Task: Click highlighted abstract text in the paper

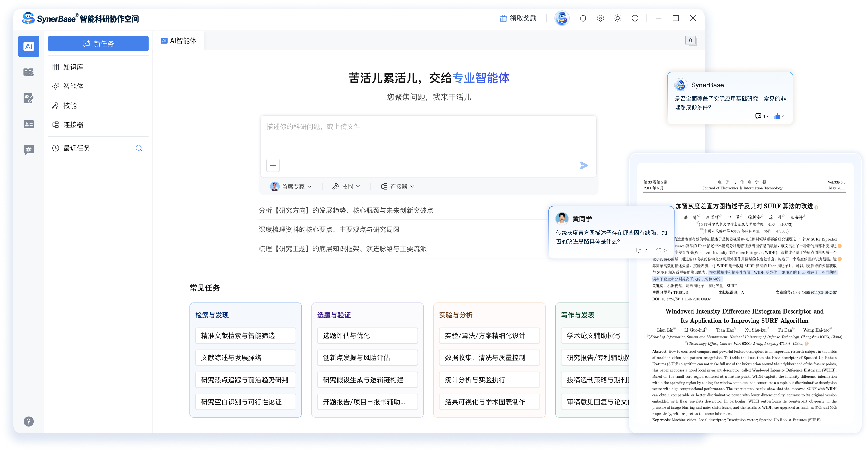Action: point(745,276)
